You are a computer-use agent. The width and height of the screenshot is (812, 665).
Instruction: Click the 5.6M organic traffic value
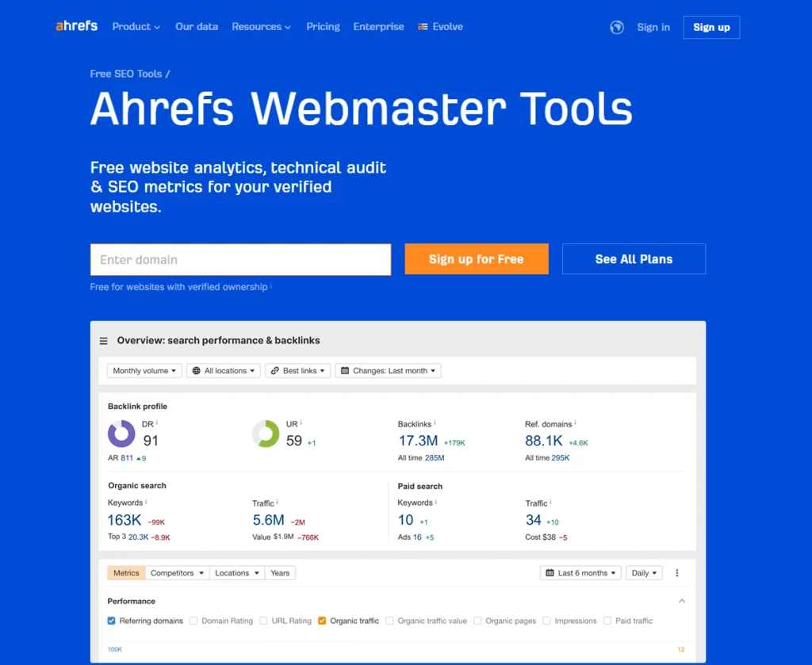pyautogui.click(x=269, y=520)
